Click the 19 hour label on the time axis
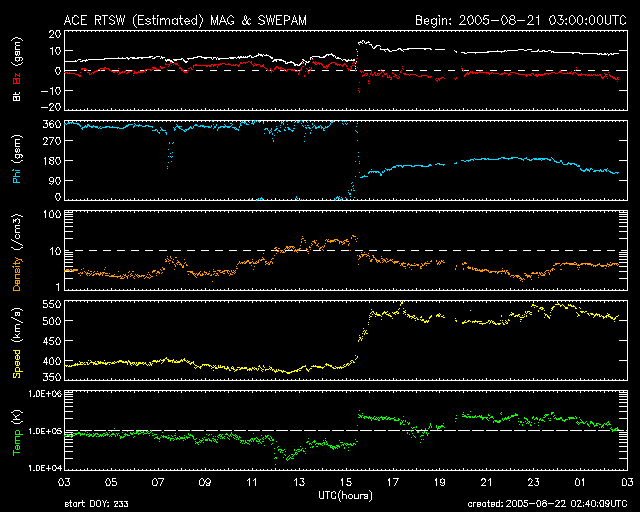Viewport: 640px width, 512px height. [x=440, y=482]
